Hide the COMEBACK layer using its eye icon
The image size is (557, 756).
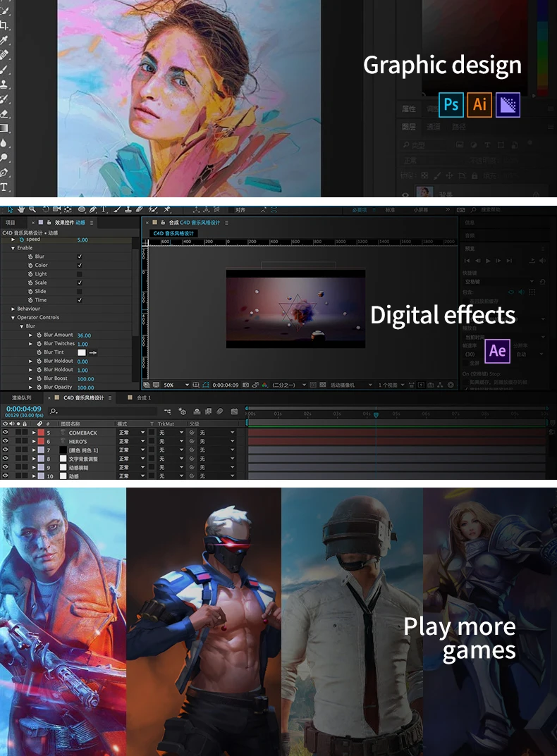coord(5,433)
